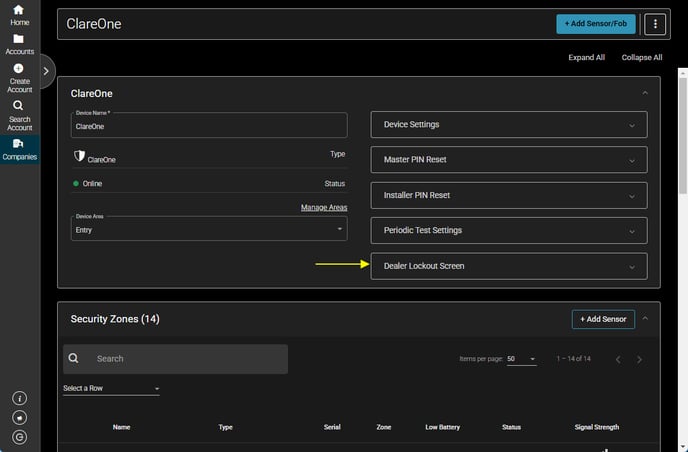Expand the Master PIN Reset section
Screen dimensions: 688x452
[509, 160]
